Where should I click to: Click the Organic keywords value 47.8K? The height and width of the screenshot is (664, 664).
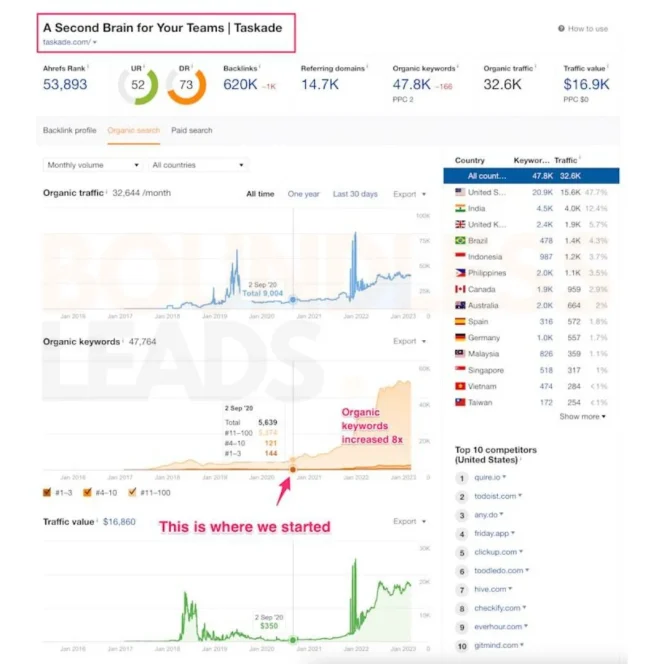(411, 84)
